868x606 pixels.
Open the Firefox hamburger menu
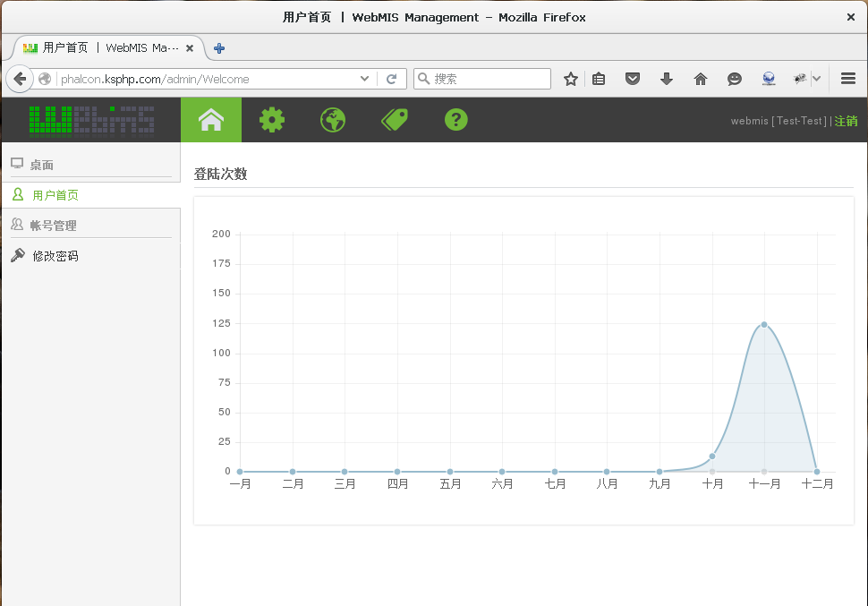tap(848, 79)
